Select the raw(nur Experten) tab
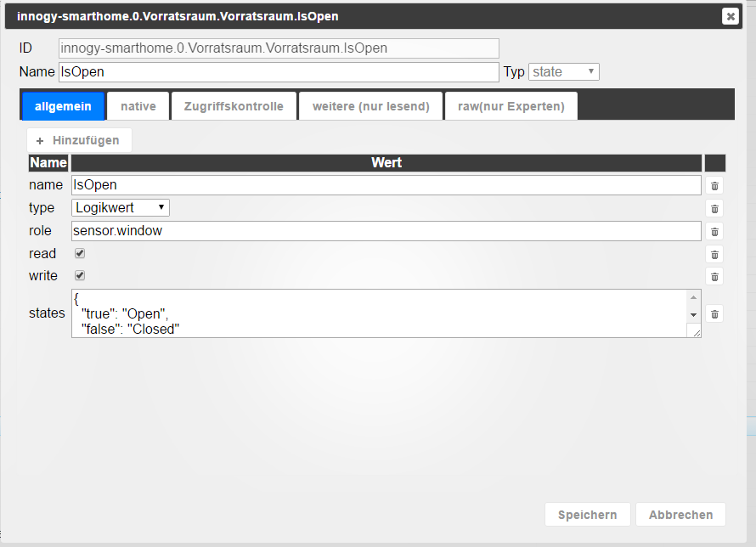The height and width of the screenshot is (547, 756). tap(511, 106)
